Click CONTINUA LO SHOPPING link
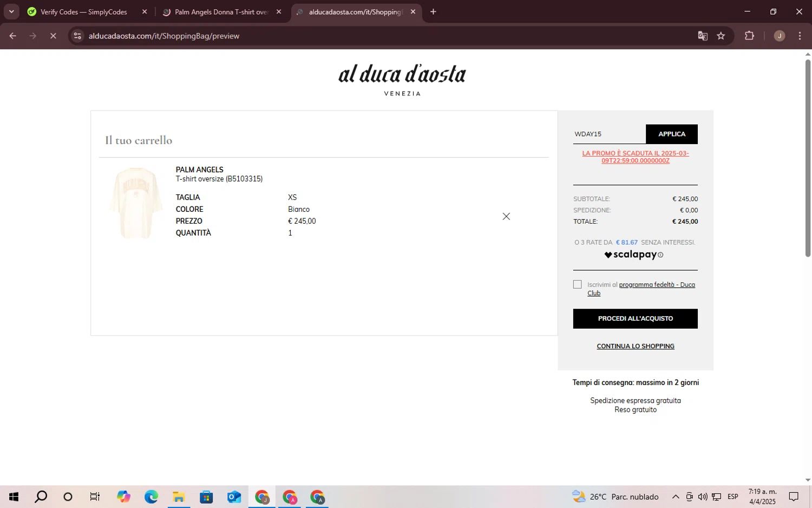This screenshot has height=508, width=812. pyautogui.click(x=636, y=346)
